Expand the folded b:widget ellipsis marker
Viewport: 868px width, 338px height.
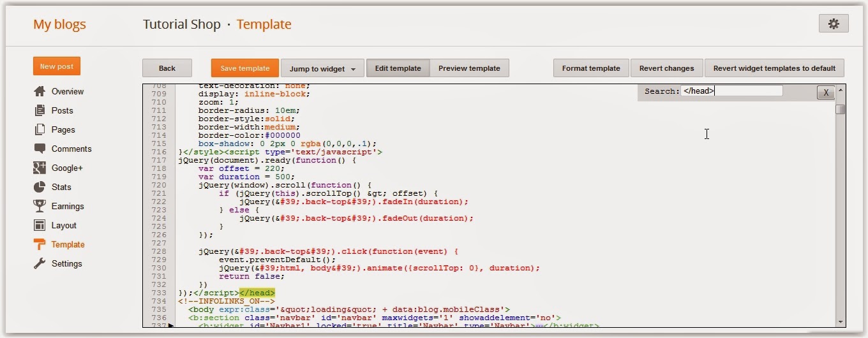click(541, 326)
